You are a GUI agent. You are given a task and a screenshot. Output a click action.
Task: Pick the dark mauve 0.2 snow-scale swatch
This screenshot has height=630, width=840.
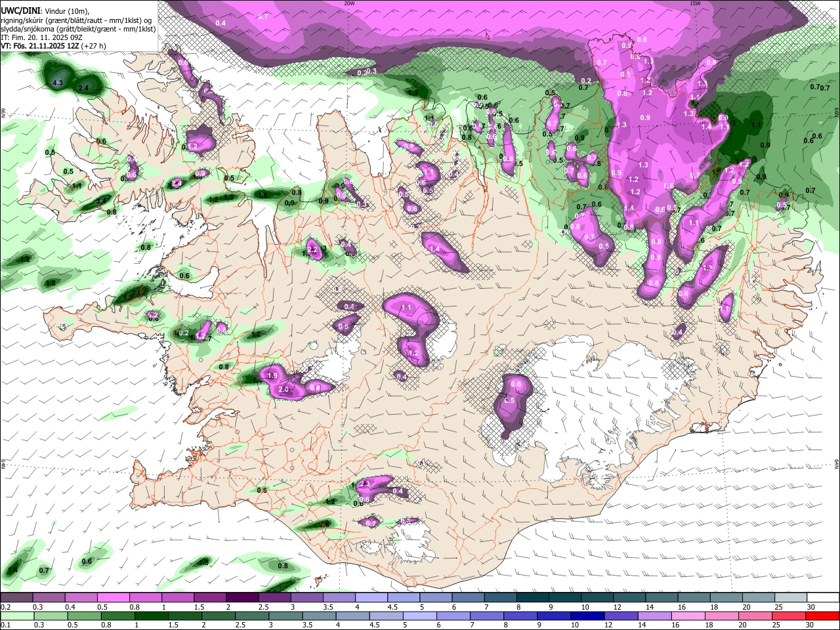click(16, 598)
